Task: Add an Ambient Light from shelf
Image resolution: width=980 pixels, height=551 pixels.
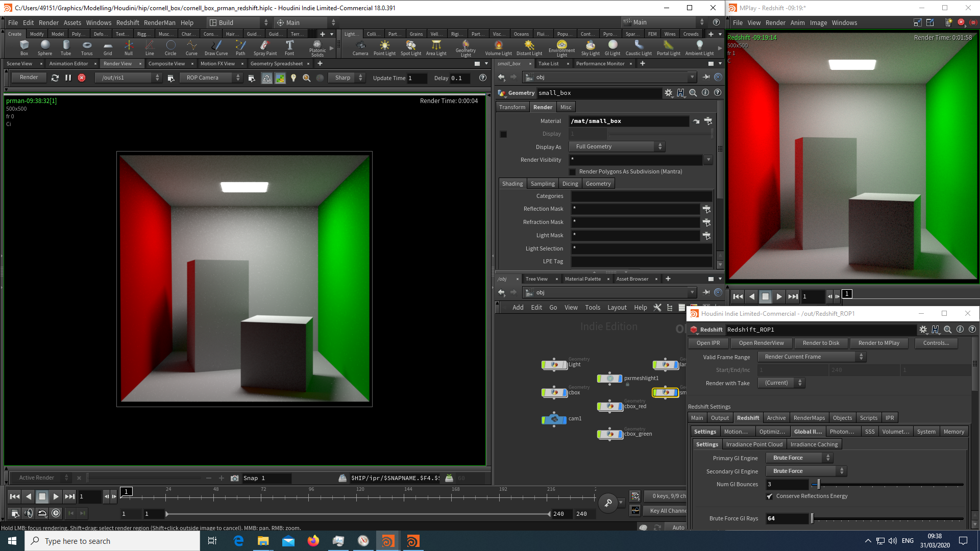Action: click(x=699, y=47)
